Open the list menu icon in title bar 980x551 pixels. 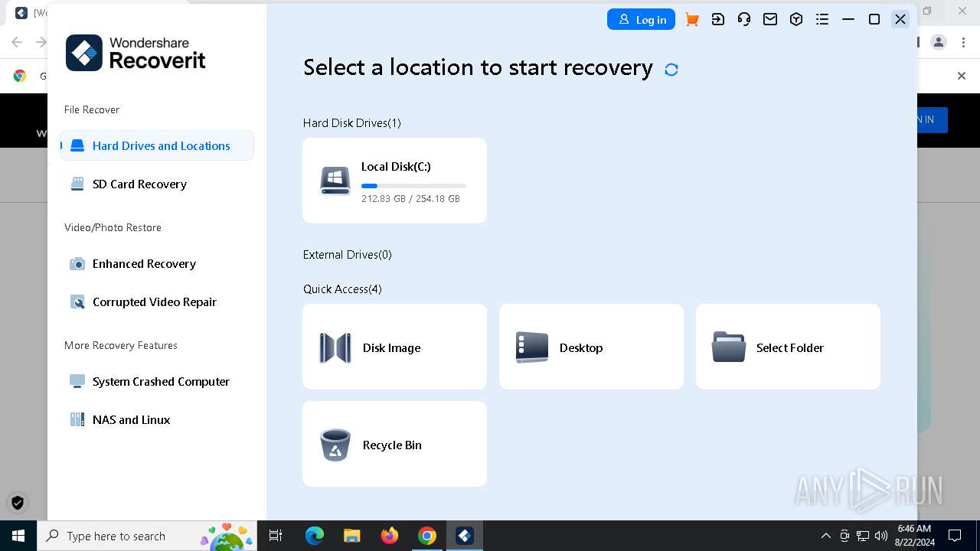point(822,20)
